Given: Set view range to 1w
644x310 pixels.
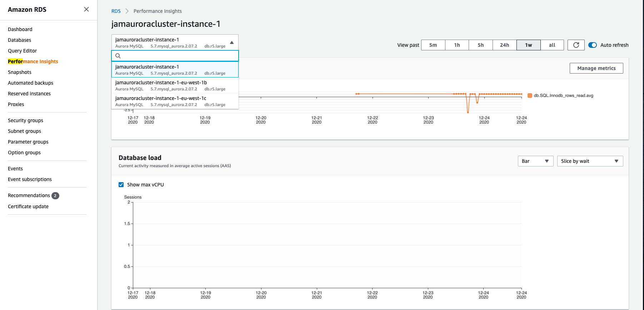Looking at the screenshot, I should 528,45.
